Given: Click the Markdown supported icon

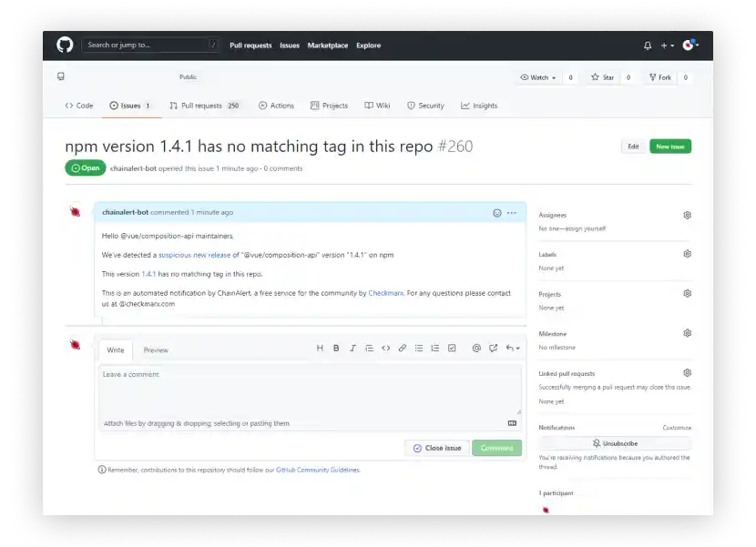Looking at the screenshot, I should pos(512,423).
